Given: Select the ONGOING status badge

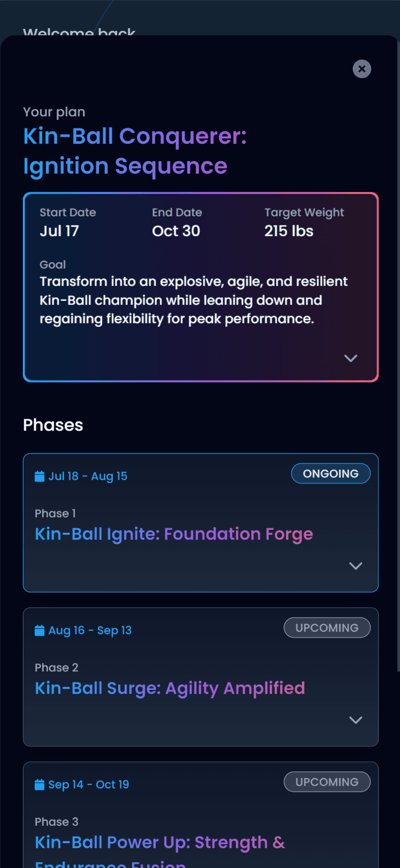Looking at the screenshot, I should (331, 474).
